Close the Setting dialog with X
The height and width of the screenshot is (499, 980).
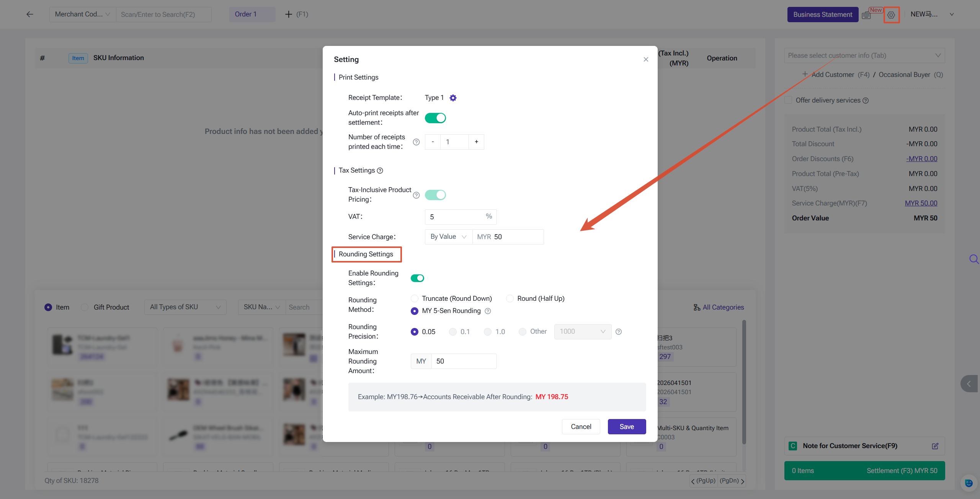(646, 59)
